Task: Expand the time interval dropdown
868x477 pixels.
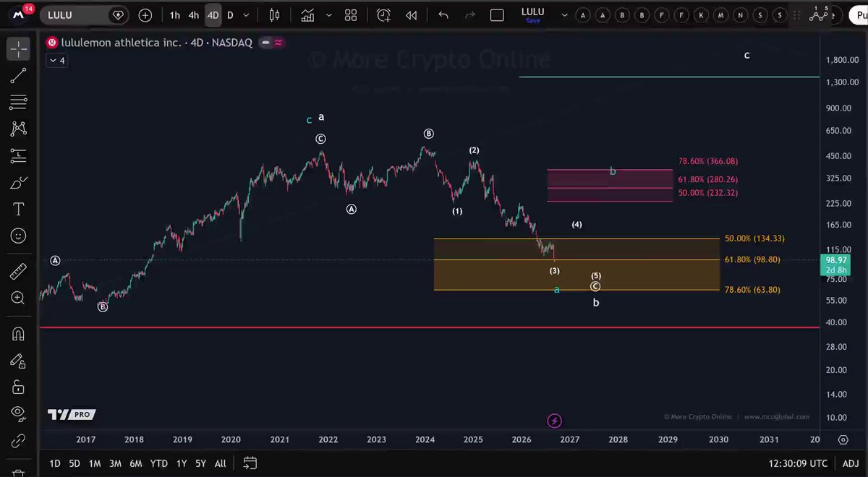Action: pos(247,15)
